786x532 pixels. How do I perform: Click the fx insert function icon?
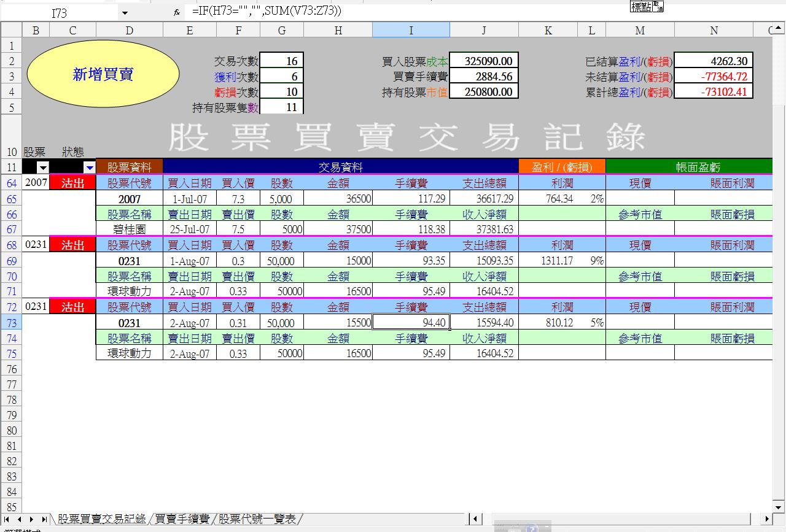coord(177,12)
